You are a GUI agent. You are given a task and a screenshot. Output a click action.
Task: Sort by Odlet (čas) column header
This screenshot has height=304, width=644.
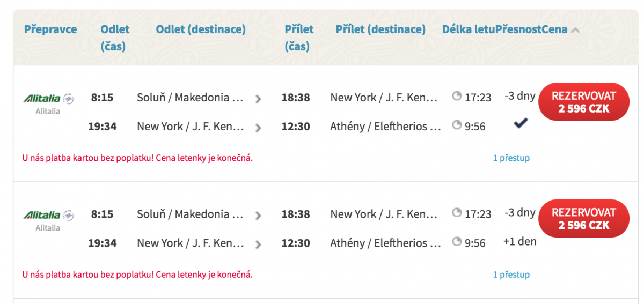(x=115, y=38)
